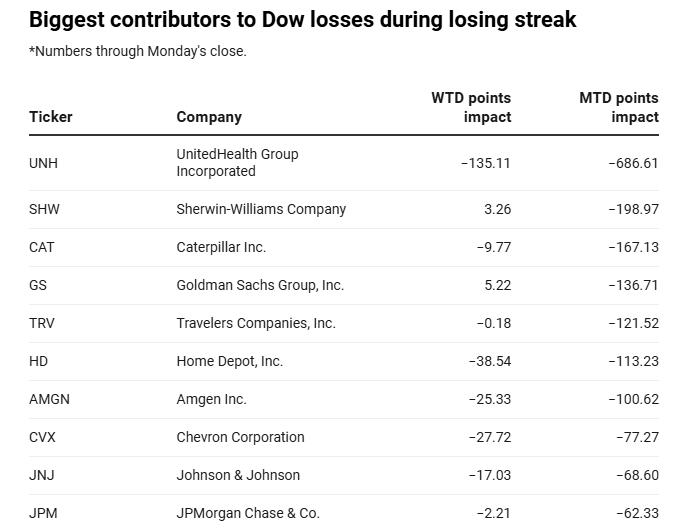The height and width of the screenshot is (528, 673).
Task: Click JPMorgan Chase & Co. name
Action: coord(248,513)
